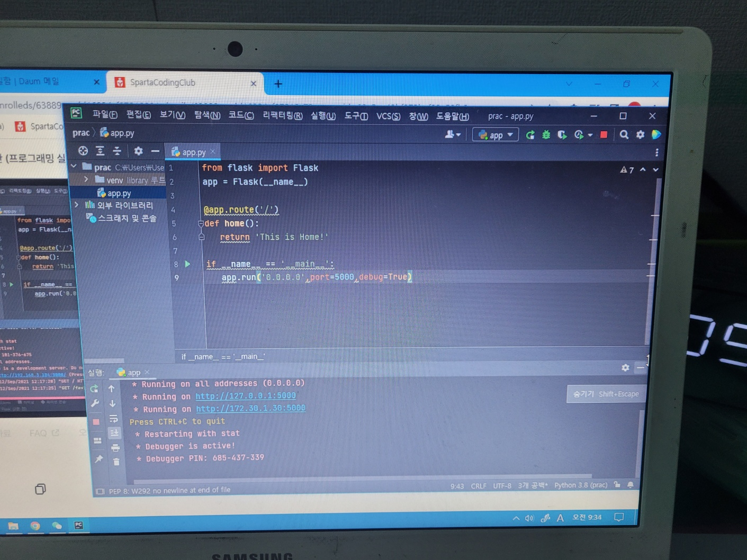Click the green run gutter arrow on line 8
747x560 pixels.
click(187, 264)
